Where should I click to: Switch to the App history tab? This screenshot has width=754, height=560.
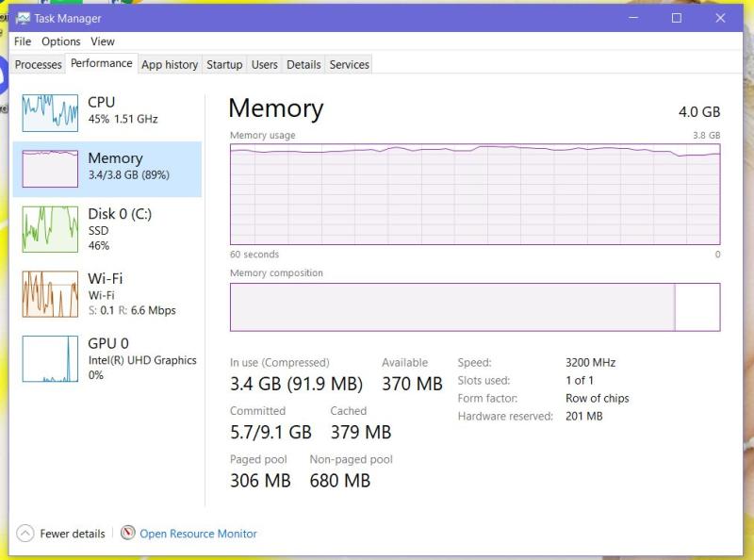pyautogui.click(x=170, y=65)
